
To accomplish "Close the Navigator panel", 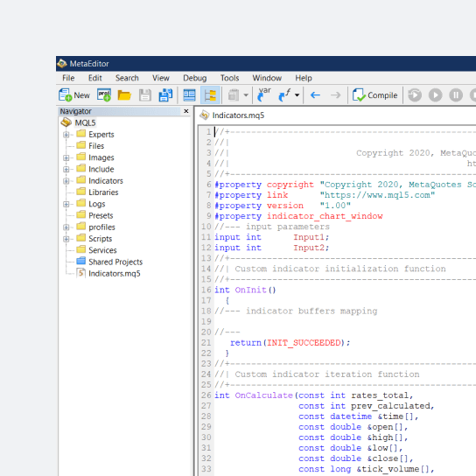I will (x=186, y=111).
